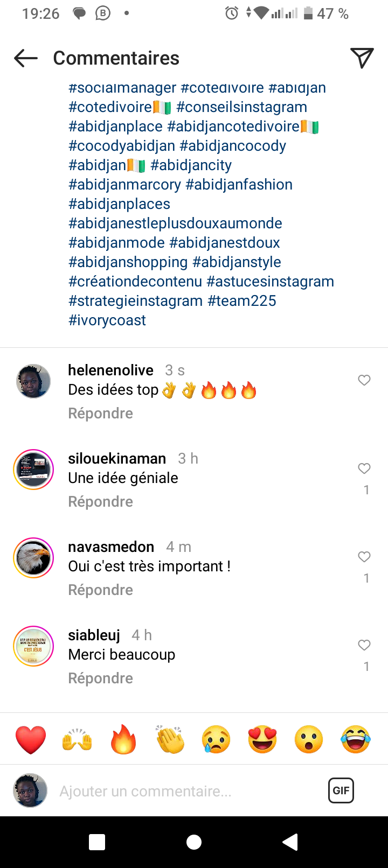Toggle like on navasmedon's comment

pos(364,557)
